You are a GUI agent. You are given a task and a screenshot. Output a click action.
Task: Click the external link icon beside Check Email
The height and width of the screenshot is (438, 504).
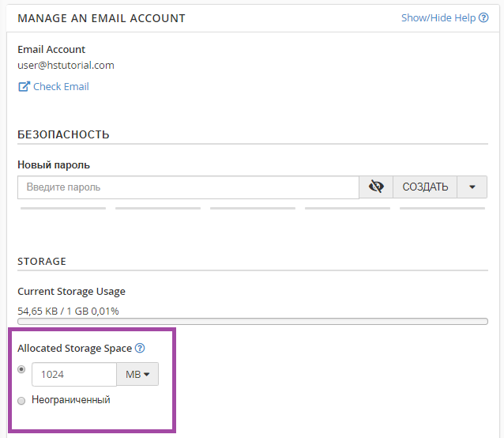(24, 86)
